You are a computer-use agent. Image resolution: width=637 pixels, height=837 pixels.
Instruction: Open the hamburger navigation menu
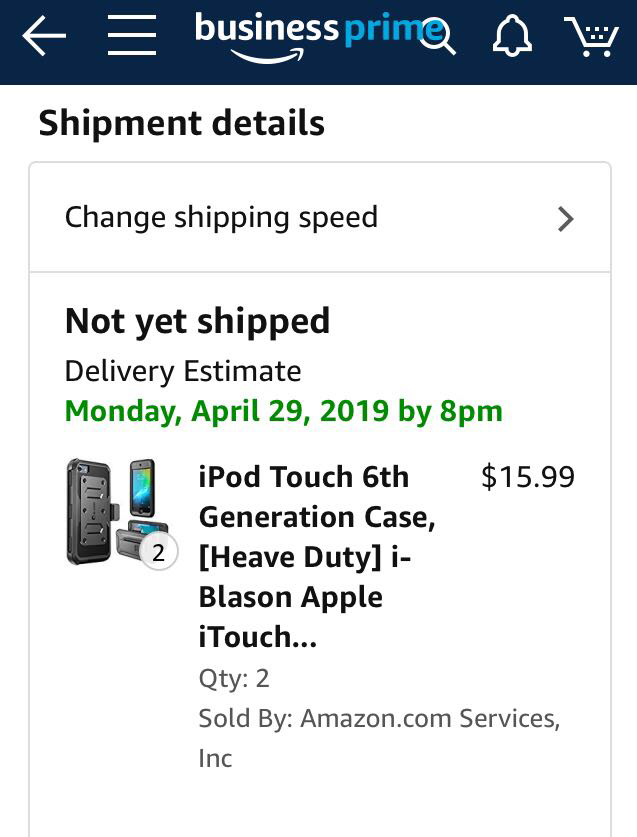click(x=132, y=37)
